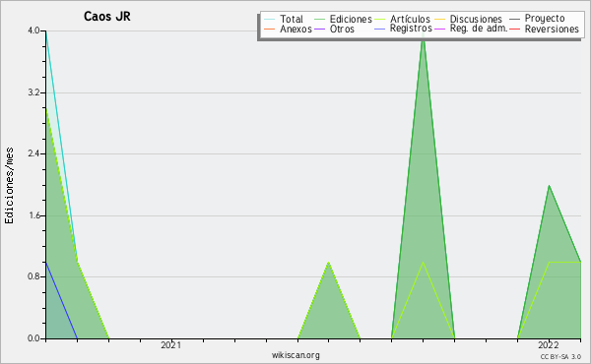591x364 pixels.
Task: Click the red Reversiones legend line swatch
Action: [x=514, y=29]
